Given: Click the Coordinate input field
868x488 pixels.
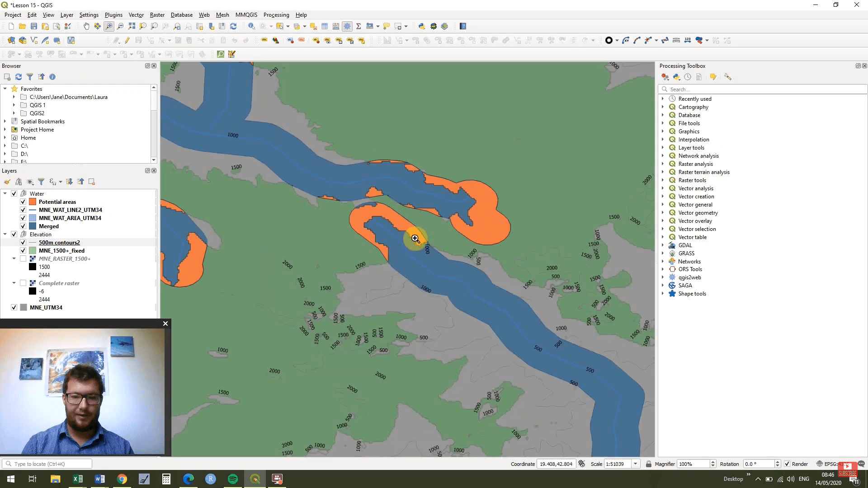Looking at the screenshot, I should (x=556, y=464).
